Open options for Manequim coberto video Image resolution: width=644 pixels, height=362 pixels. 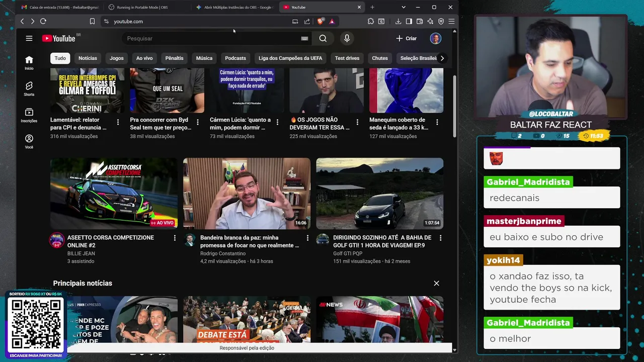[437, 122]
